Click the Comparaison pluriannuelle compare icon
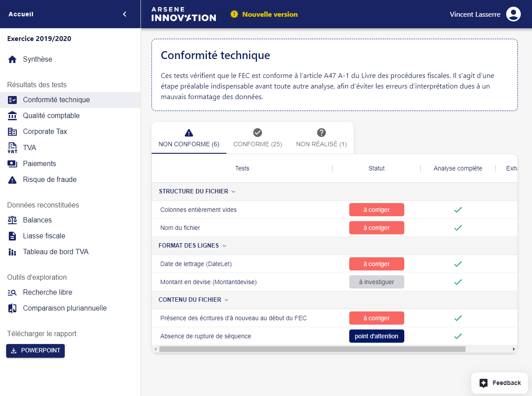 pos(12,308)
